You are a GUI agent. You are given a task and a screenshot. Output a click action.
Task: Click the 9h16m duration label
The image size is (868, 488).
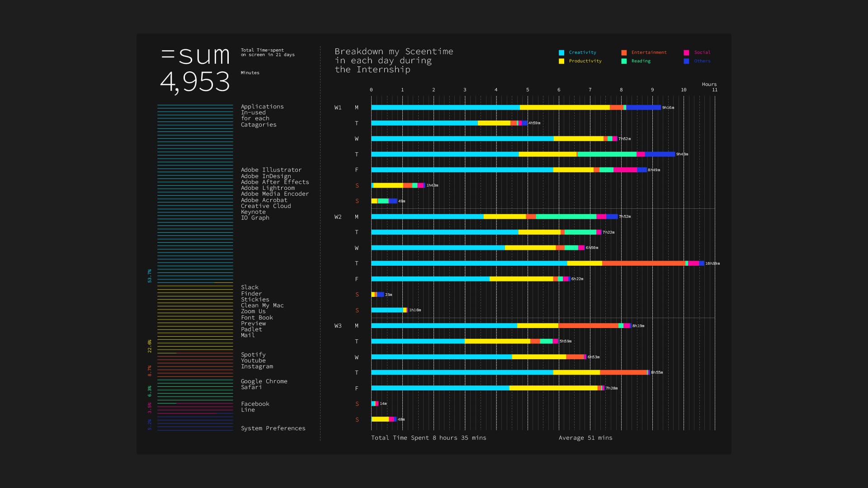(x=668, y=108)
